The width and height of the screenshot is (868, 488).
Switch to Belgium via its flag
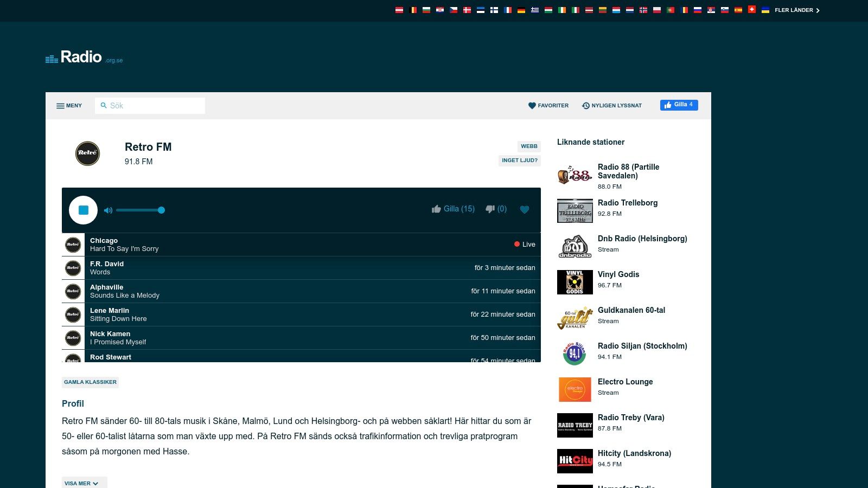tap(413, 10)
